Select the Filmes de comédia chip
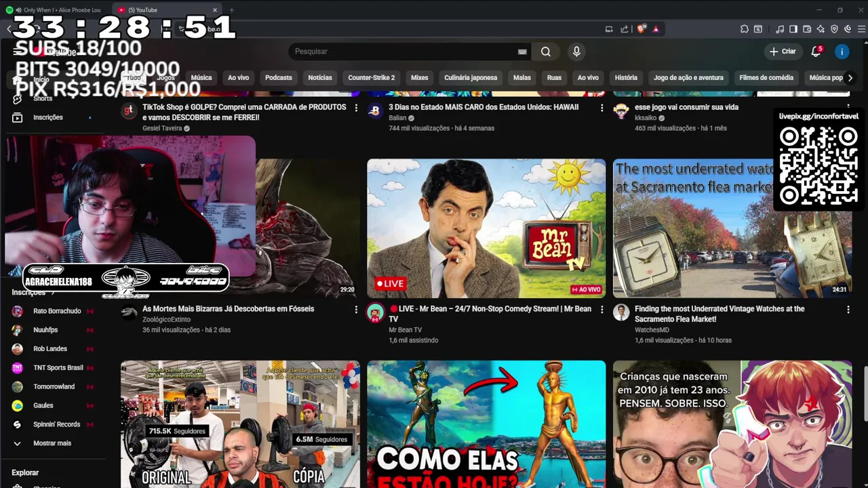The width and height of the screenshot is (868, 488). point(766,78)
